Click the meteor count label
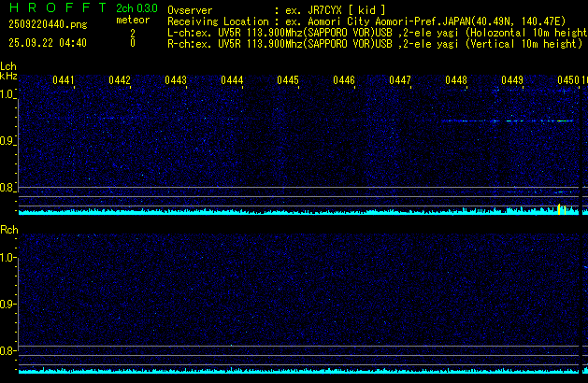Screen dimensions: 588x383 [x=132, y=20]
